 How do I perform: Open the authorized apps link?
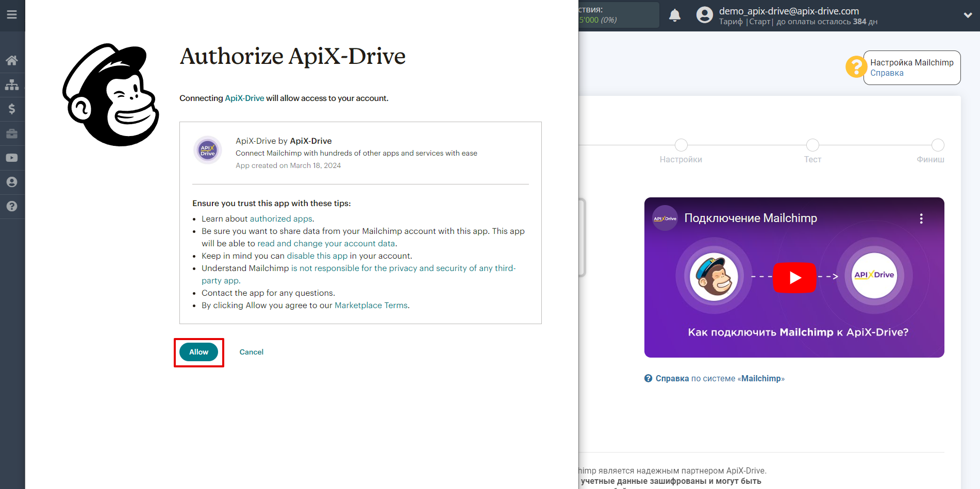pos(281,219)
